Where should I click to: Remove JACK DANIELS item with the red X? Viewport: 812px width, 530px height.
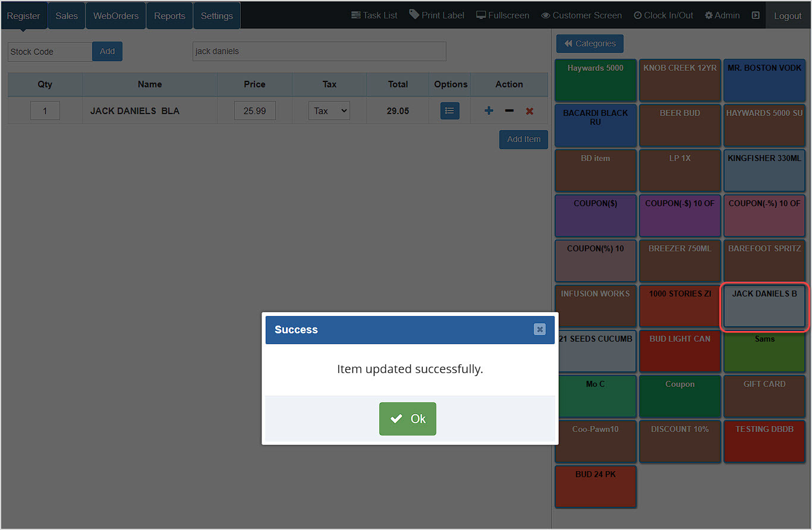[529, 111]
